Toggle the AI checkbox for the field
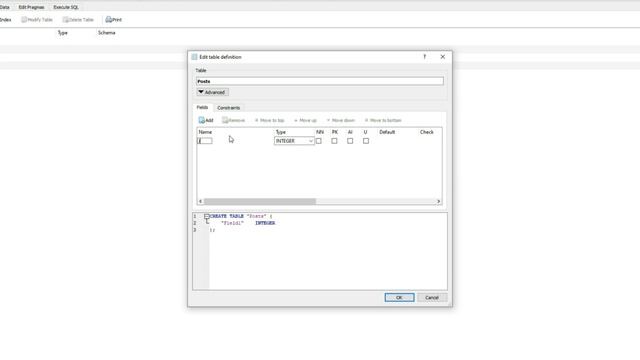This screenshot has width=640, height=360. tap(350, 141)
